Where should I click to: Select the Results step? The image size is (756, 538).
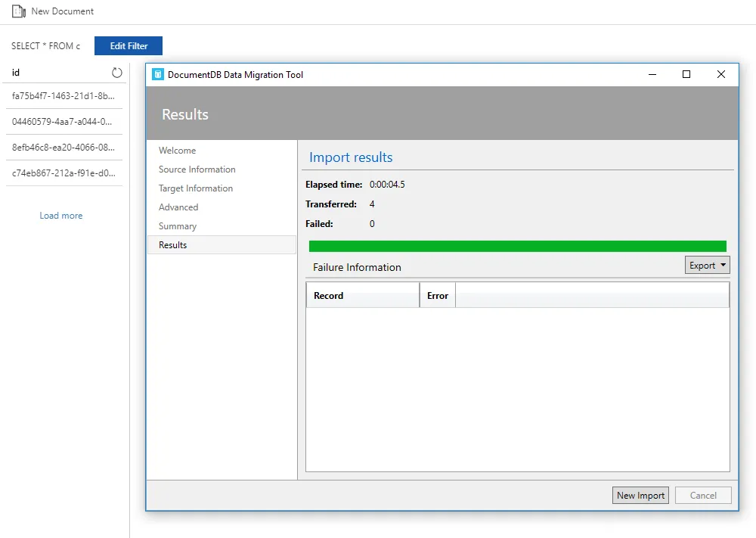222,244
